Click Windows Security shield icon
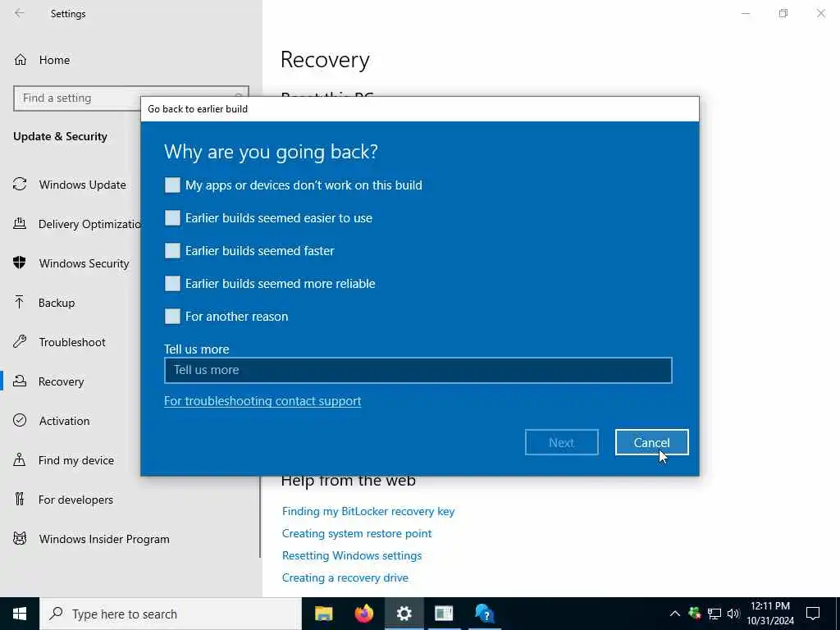 point(20,263)
